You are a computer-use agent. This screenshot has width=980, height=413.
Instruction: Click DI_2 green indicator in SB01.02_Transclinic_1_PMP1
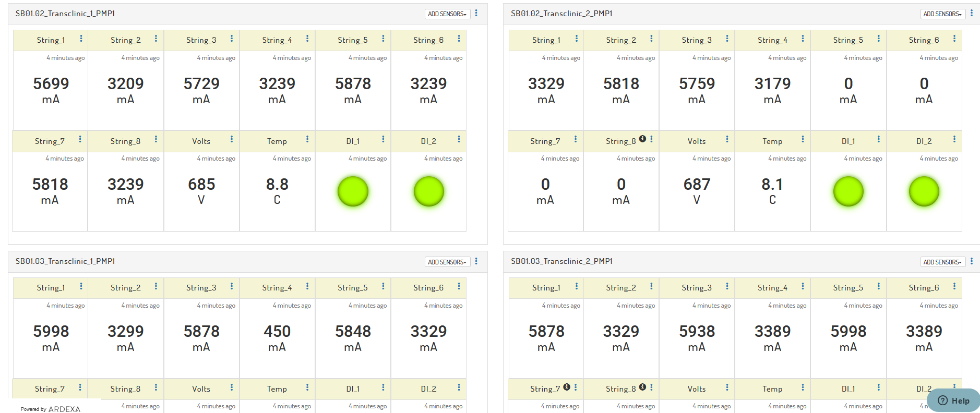(x=429, y=191)
